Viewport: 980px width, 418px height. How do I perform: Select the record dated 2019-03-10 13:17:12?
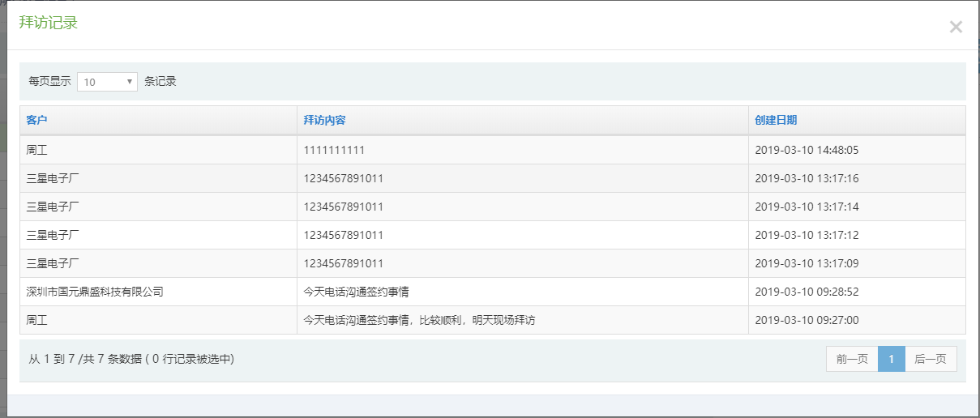pos(807,235)
